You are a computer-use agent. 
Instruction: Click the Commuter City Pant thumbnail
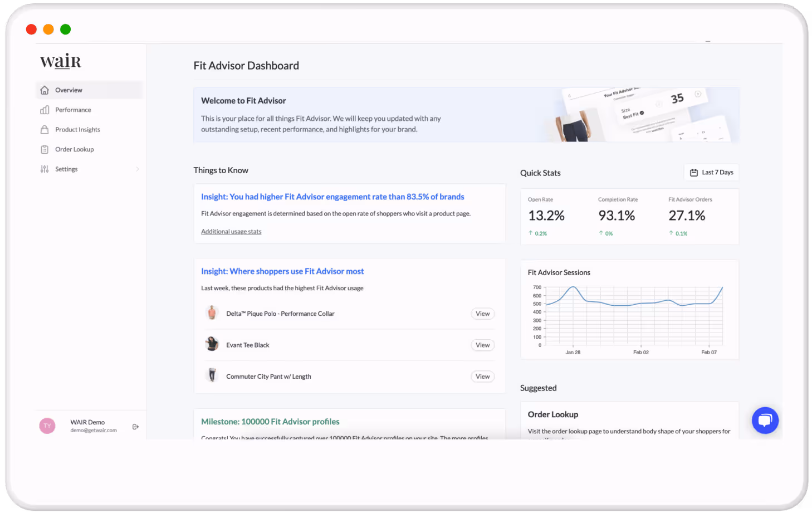(212, 374)
